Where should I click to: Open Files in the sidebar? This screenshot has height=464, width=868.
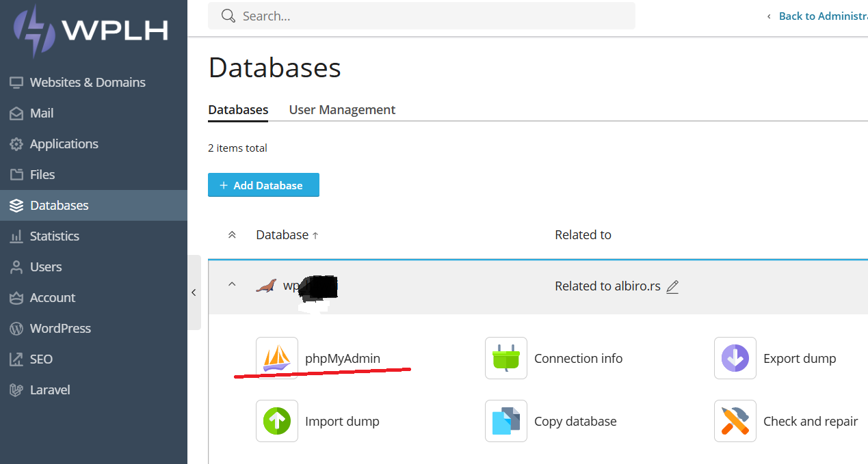point(42,174)
